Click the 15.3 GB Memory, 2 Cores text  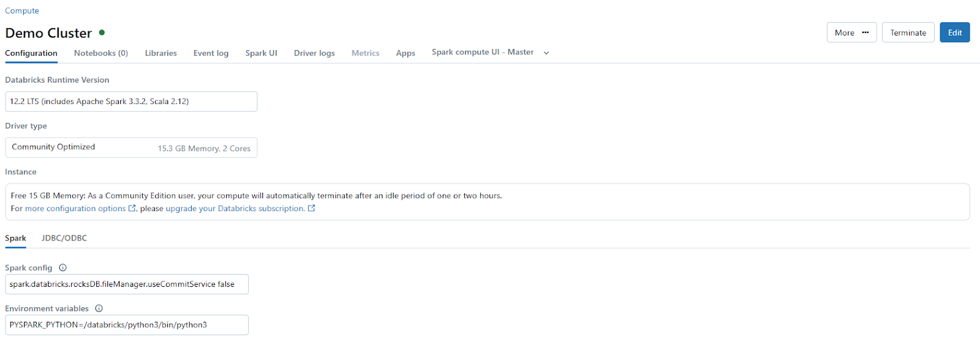point(204,149)
